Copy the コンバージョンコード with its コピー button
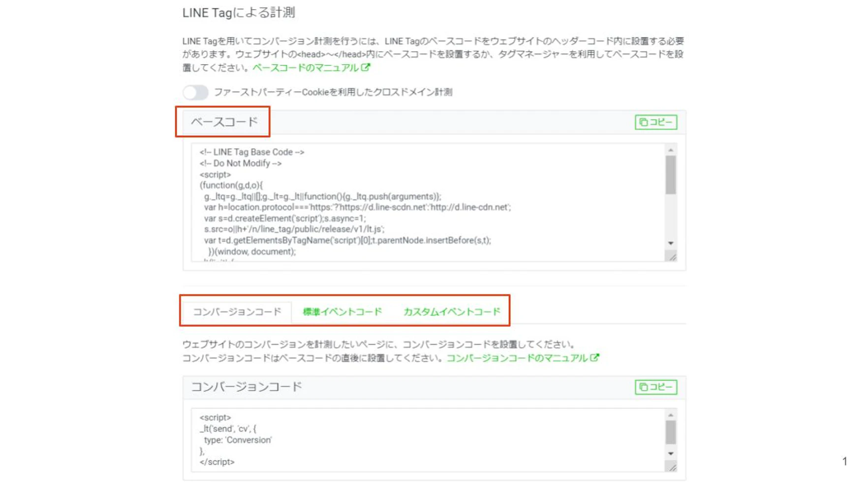This screenshot has height=488, width=868. click(x=656, y=387)
